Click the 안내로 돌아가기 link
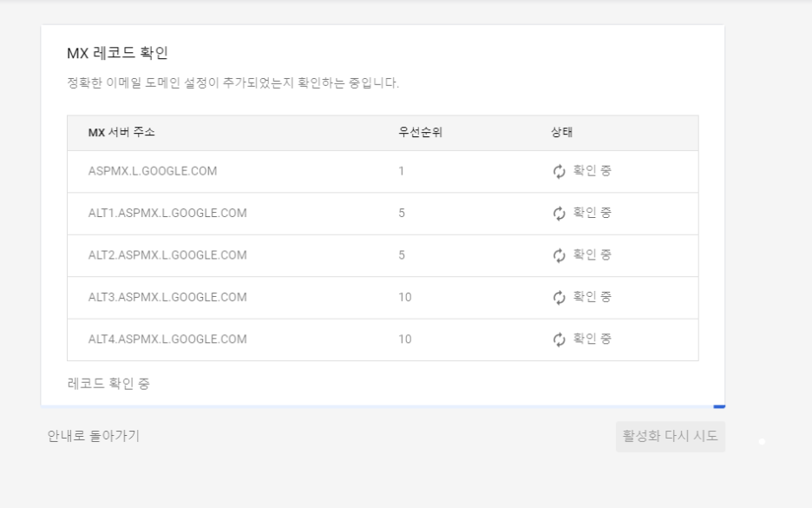This screenshot has height=508, width=812. tap(94, 436)
